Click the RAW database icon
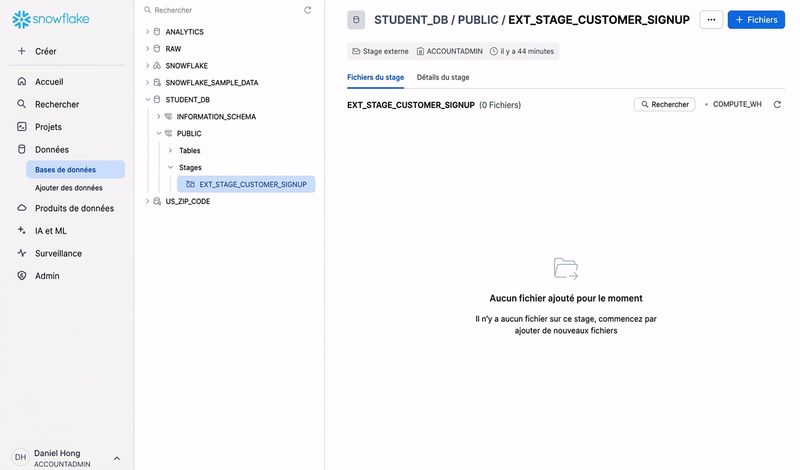 157,48
